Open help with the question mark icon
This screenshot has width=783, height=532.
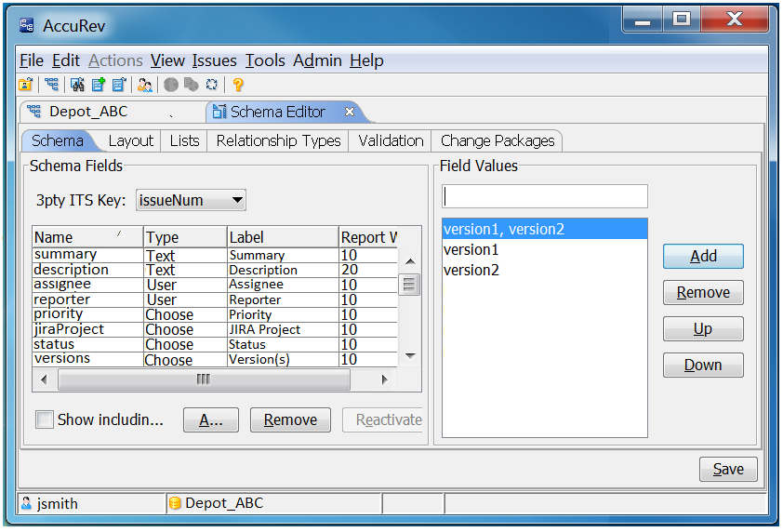[238, 85]
